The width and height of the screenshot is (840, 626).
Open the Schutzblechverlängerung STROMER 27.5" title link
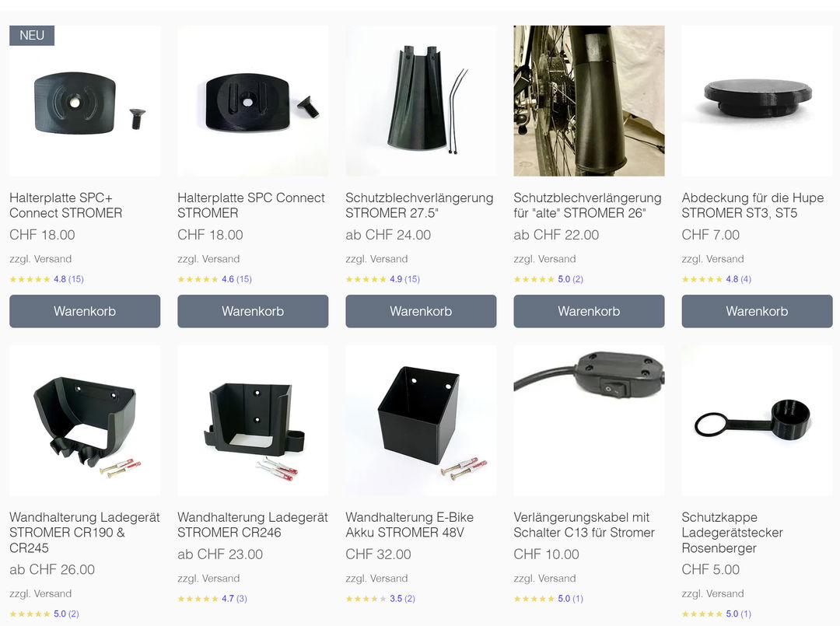point(419,205)
